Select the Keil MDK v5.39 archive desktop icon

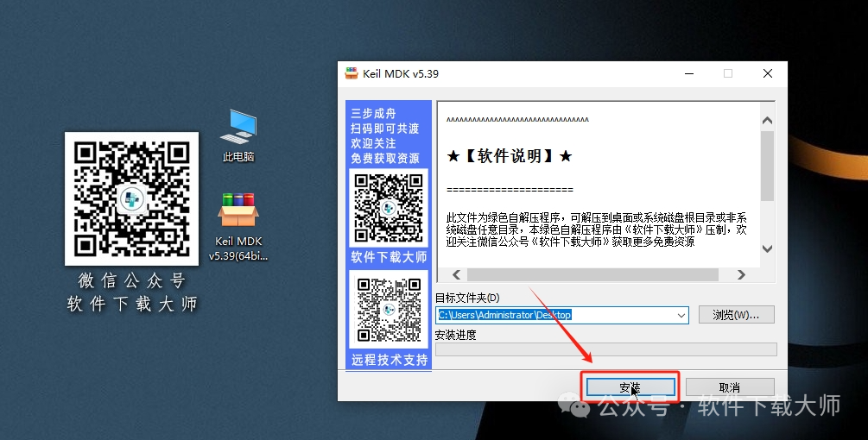(x=238, y=227)
